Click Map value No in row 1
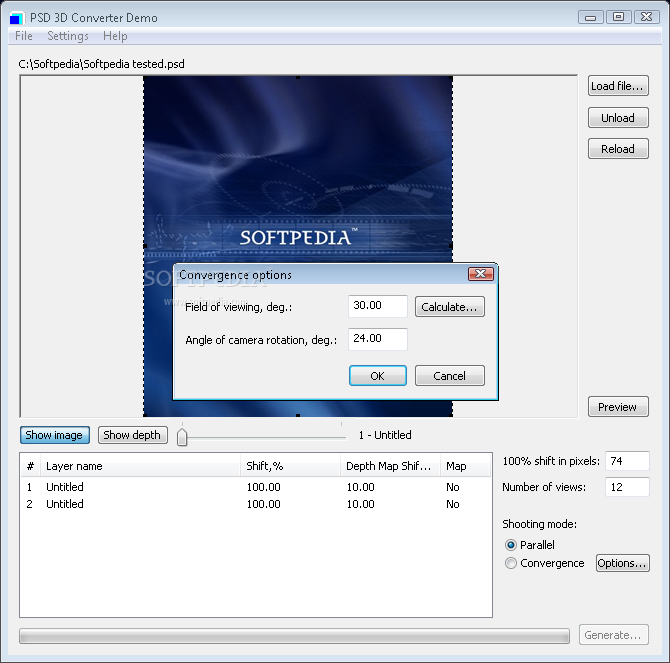Viewport: 670px width, 663px height. pos(453,487)
